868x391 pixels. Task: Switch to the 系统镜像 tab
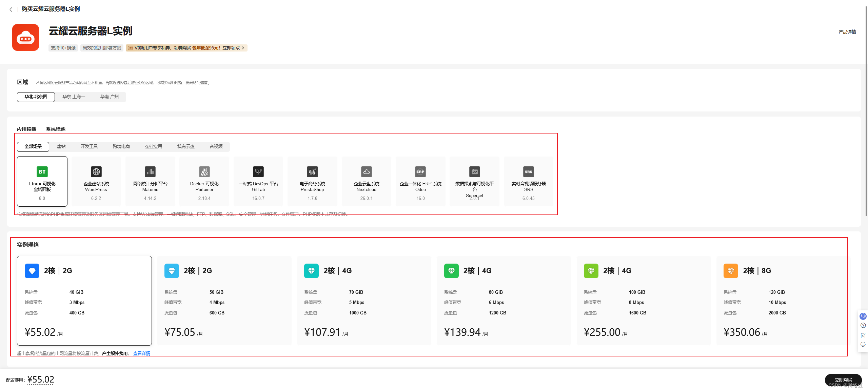tap(56, 129)
